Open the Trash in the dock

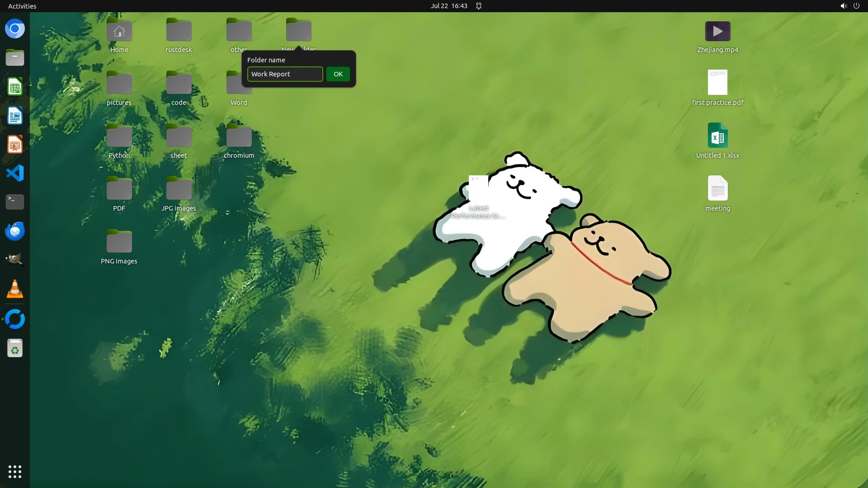15,348
